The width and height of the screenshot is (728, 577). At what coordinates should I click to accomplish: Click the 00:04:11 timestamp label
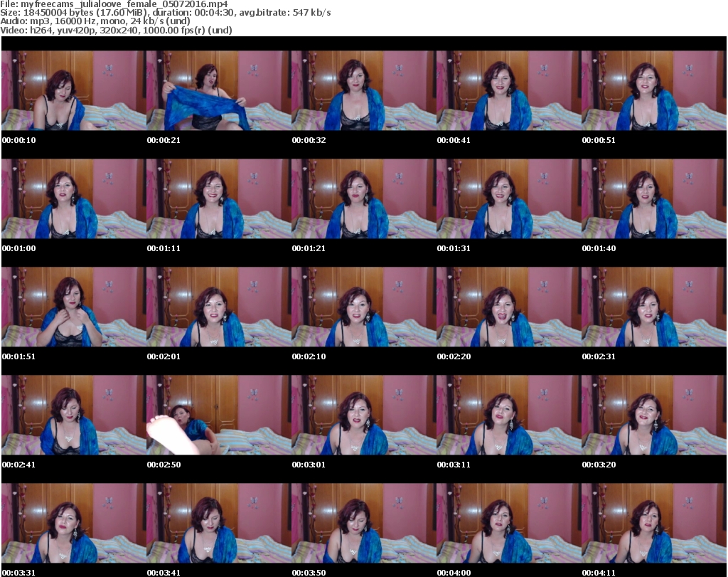(x=599, y=572)
